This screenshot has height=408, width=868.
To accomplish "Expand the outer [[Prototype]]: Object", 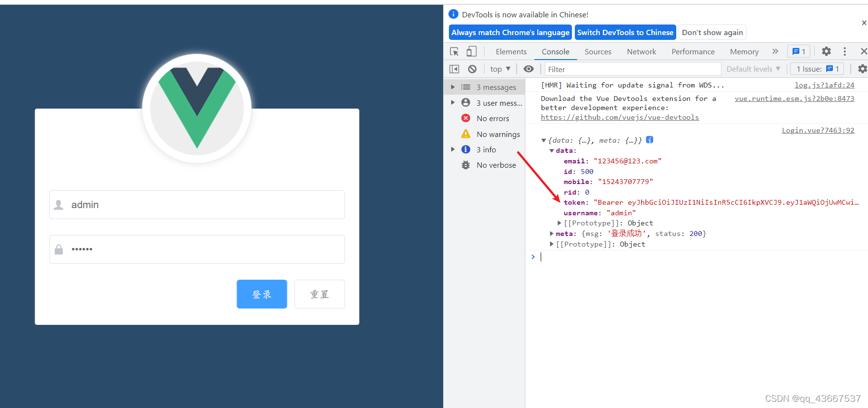I will coord(552,244).
